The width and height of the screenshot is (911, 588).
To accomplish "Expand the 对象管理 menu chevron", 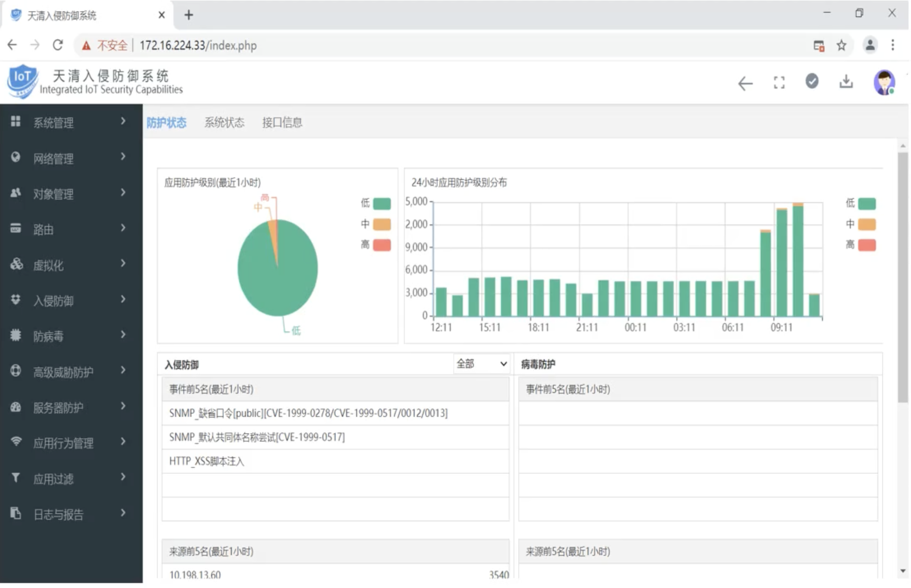I will (123, 192).
